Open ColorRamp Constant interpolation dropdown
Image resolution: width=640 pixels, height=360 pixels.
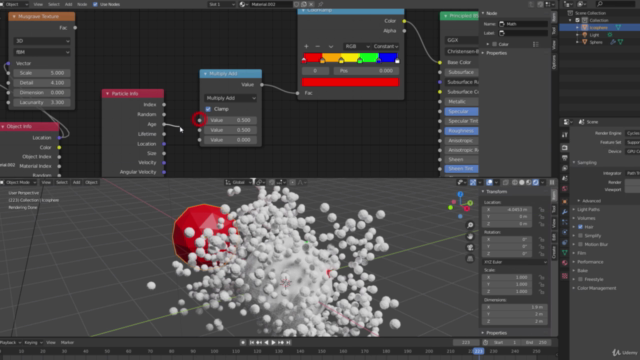pyautogui.click(x=386, y=47)
